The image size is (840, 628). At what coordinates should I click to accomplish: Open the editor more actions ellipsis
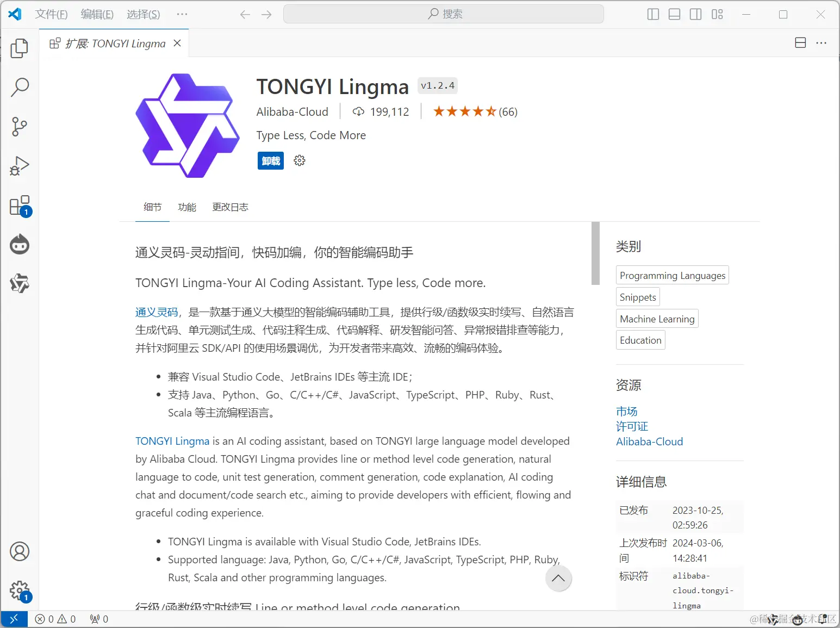[x=822, y=43]
